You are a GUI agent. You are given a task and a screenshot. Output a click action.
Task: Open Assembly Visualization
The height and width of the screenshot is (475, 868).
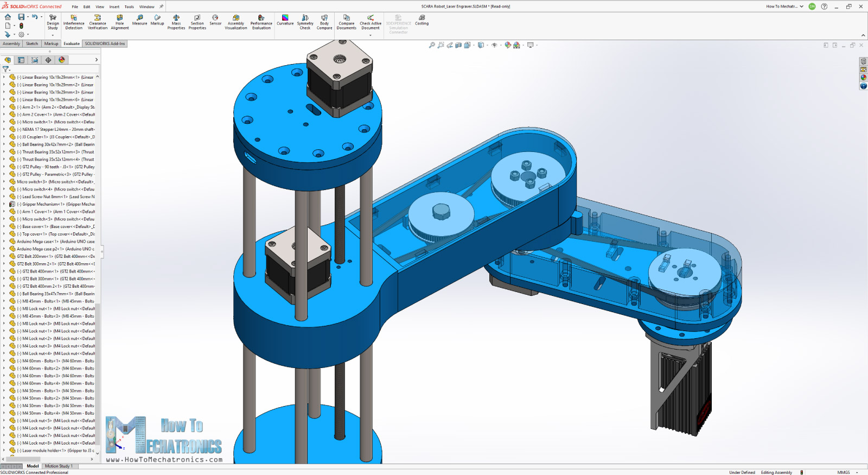coord(236,21)
